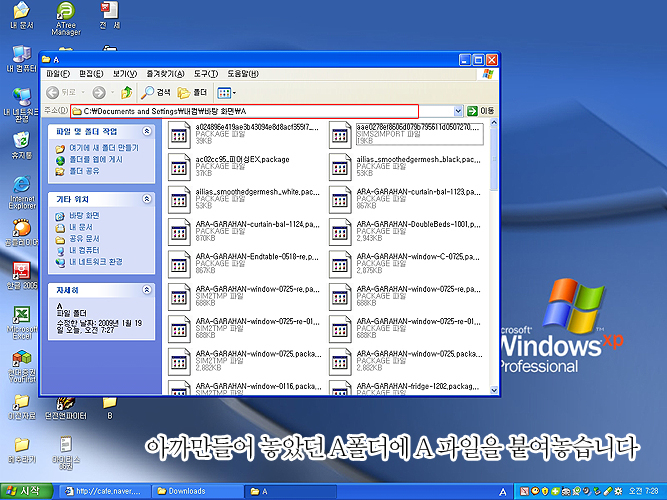Open the 도구(T) menu

coord(205,74)
